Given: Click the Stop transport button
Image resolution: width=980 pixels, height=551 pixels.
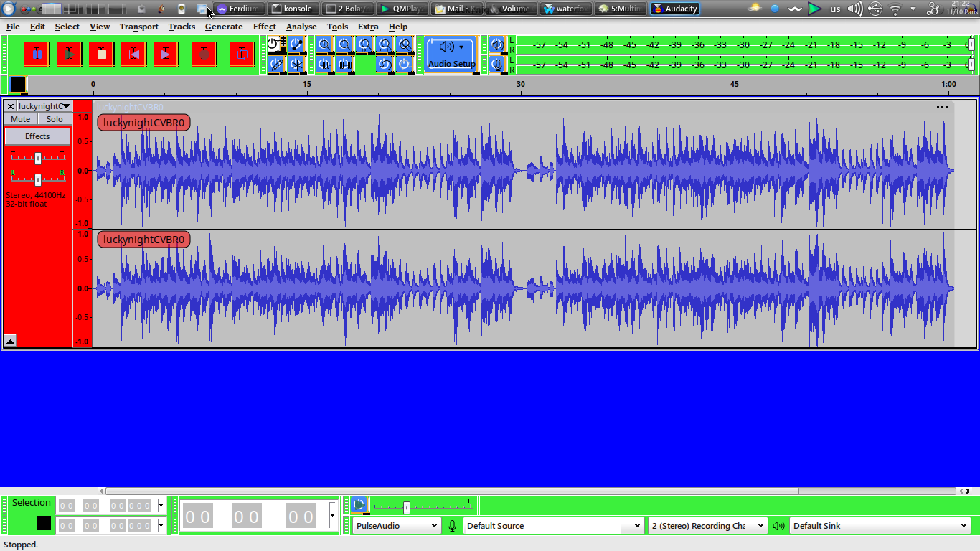Looking at the screenshot, I should pyautogui.click(x=101, y=54).
